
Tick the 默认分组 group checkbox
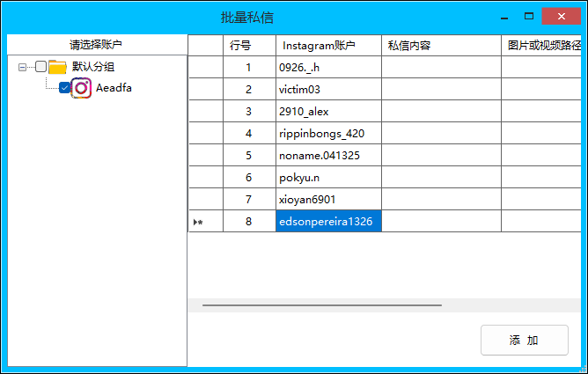pos(40,67)
